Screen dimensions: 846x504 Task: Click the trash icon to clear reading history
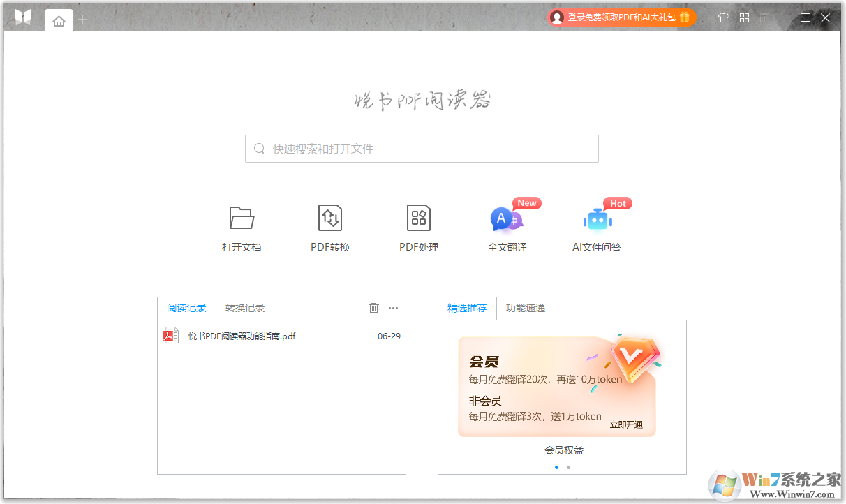point(373,307)
